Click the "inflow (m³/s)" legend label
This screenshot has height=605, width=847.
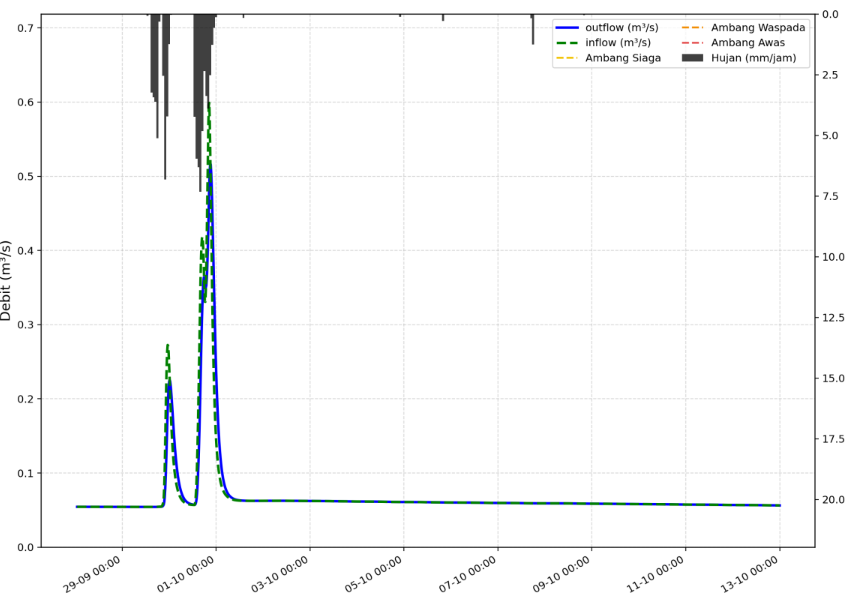point(615,43)
